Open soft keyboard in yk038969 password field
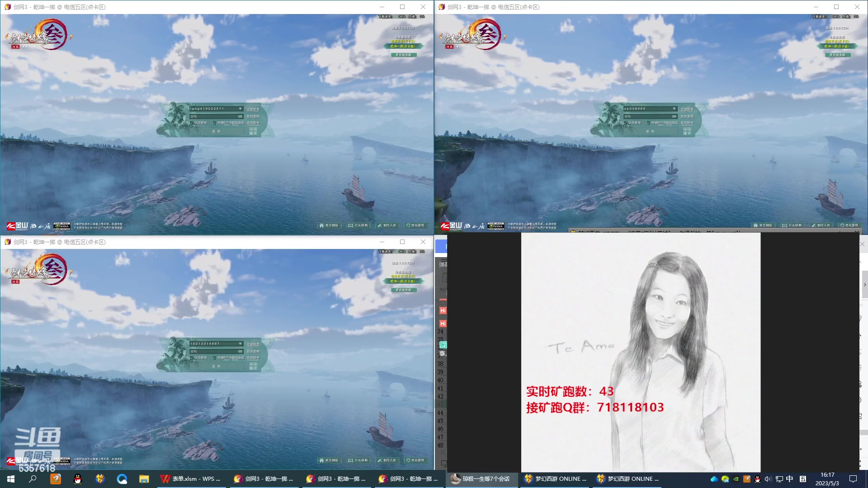This screenshot has height=488, width=868. 674,117
